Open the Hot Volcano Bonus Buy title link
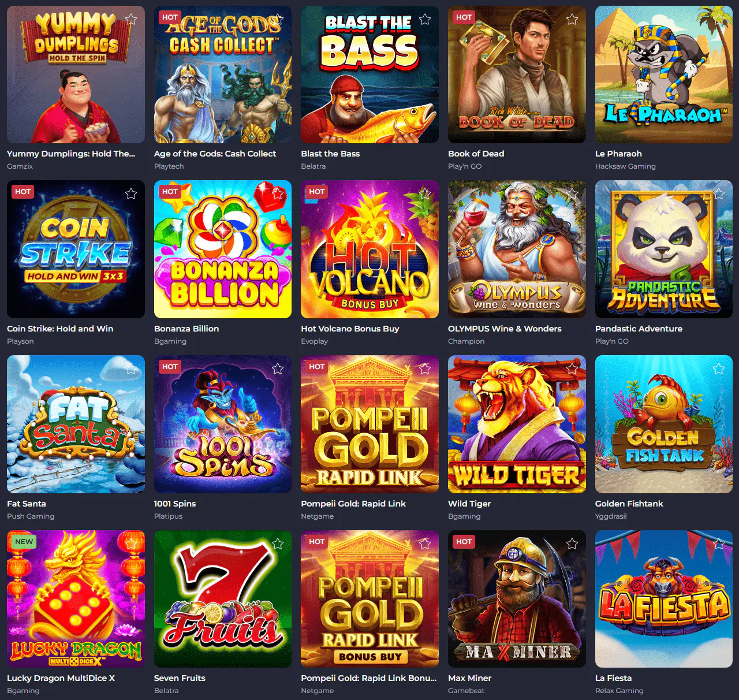Screen dimensions: 739x700 pos(350,329)
